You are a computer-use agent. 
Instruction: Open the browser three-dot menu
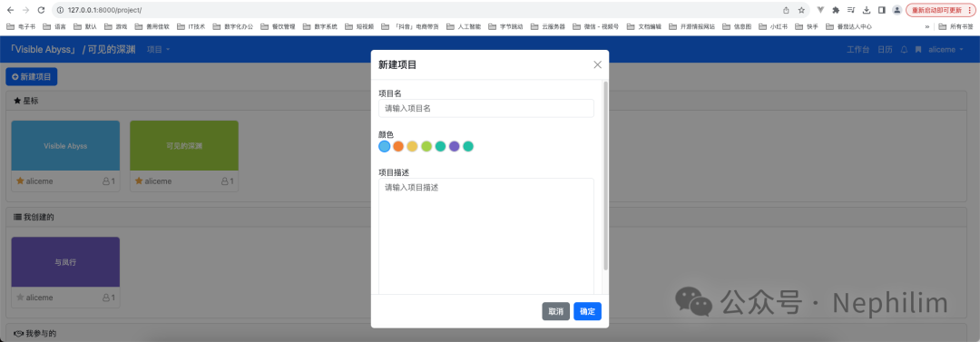click(x=970, y=10)
